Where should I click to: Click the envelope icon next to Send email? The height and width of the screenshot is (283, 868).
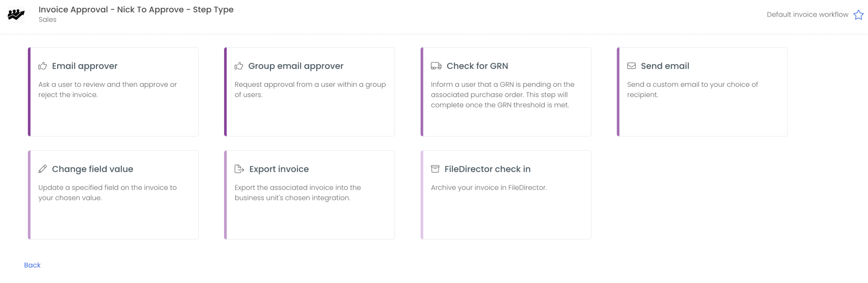click(631, 66)
